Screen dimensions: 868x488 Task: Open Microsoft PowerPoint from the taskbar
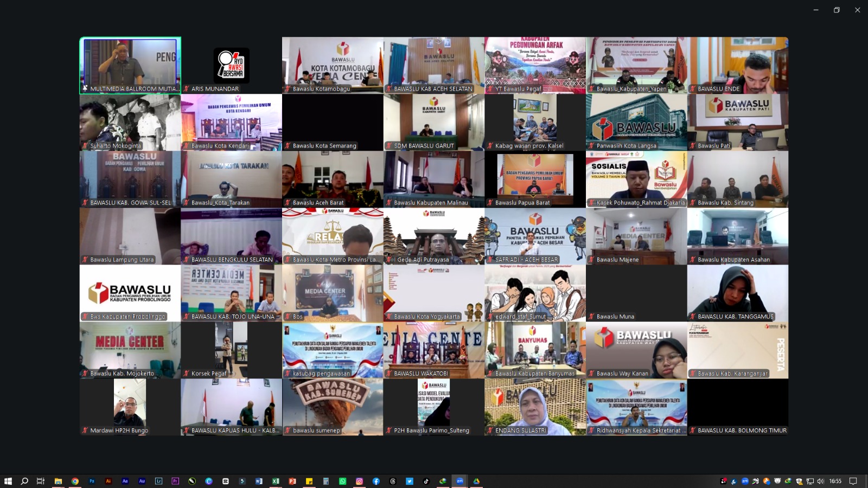tap(292, 481)
